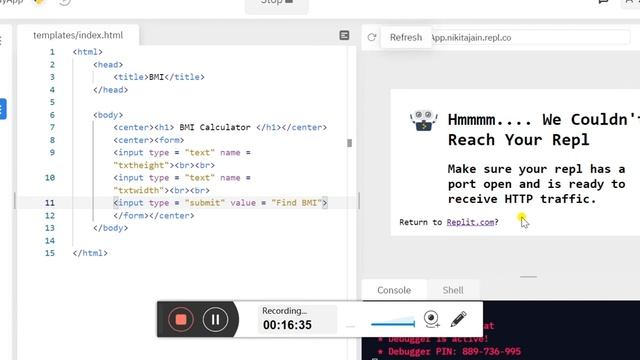The image size is (640, 360).
Task: Click line number 11 in the gutter
Action: (50, 203)
